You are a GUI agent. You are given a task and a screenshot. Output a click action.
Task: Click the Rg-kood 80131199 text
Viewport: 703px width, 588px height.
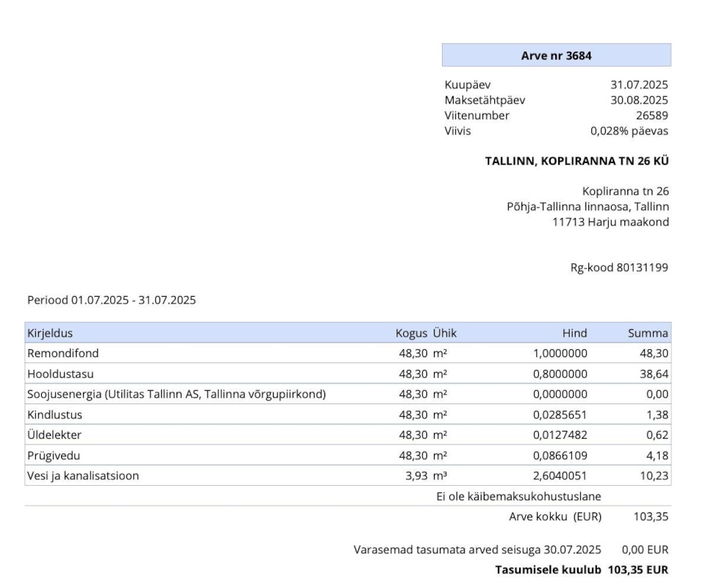point(619,268)
